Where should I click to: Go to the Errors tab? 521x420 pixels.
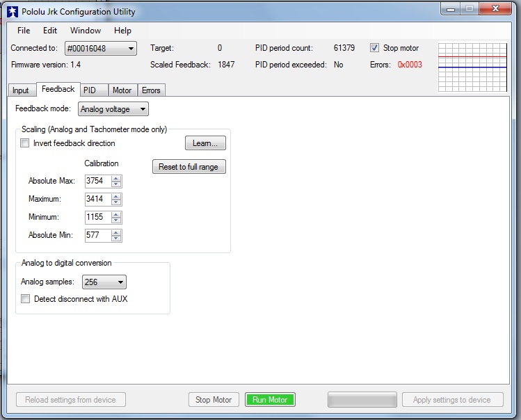(151, 90)
